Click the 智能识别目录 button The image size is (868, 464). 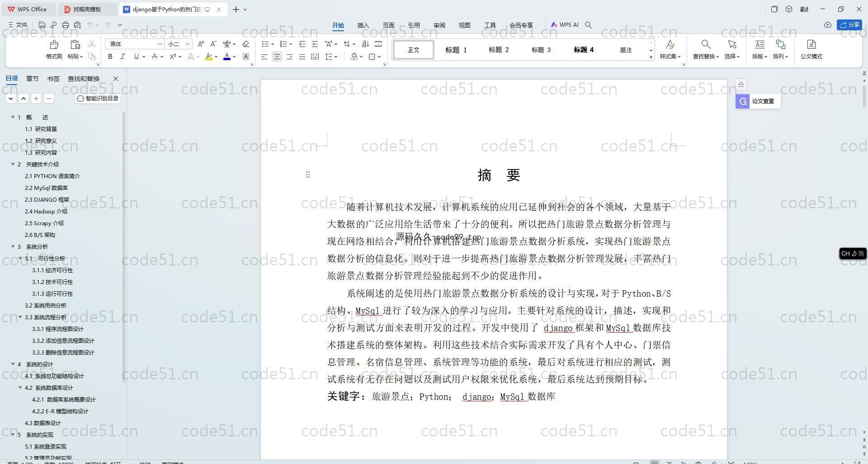click(x=98, y=99)
